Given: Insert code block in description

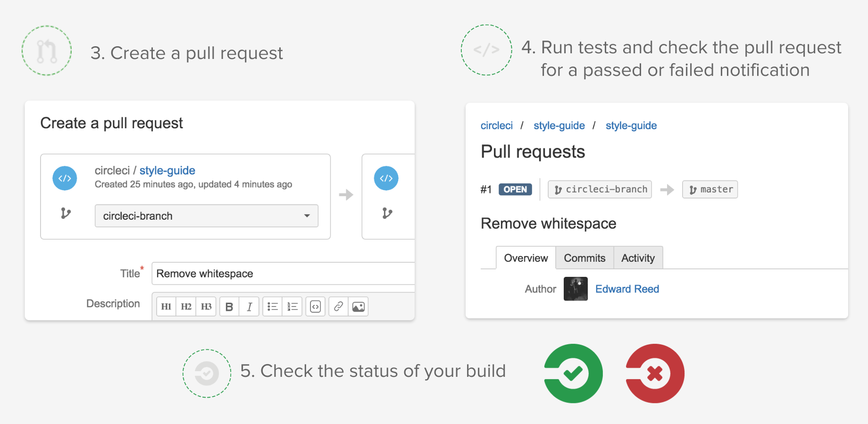Looking at the screenshot, I should click(315, 307).
